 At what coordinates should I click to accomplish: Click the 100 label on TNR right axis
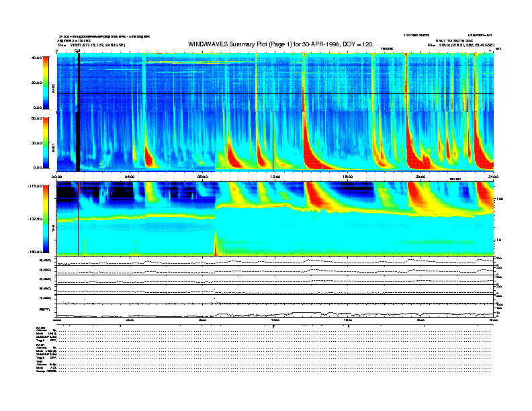(500, 199)
